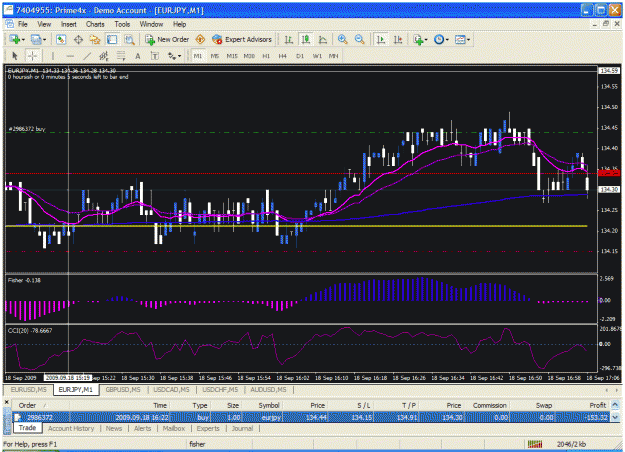625x452 pixels.
Task: Toggle the Auto Scroll chart button
Action: [x=381, y=39]
